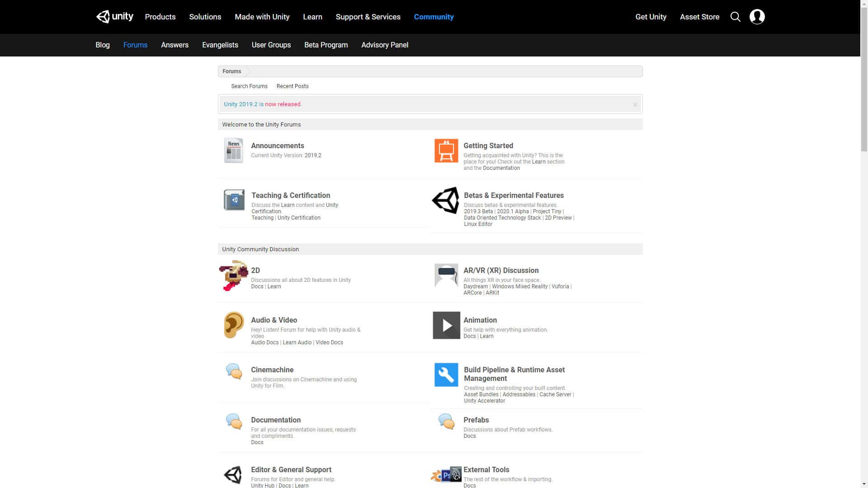Open Announcements via the news icon
The height and width of the screenshot is (488, 868).
tap(233, 150)
